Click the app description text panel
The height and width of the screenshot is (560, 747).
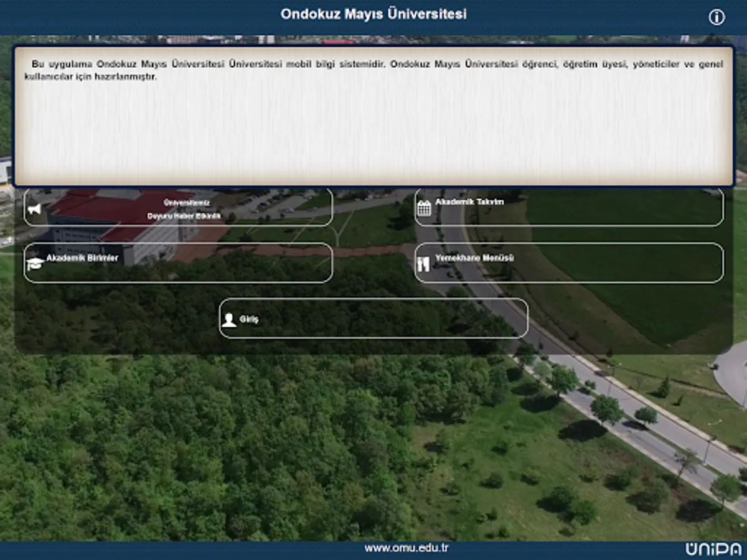click(x=374, y=116)
